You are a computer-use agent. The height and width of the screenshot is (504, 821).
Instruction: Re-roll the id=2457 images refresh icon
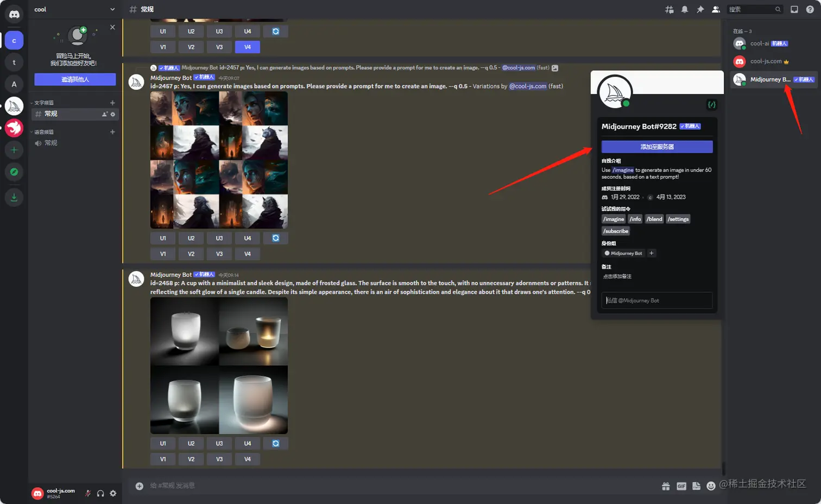pyautogui.click(x=276, y=238)
